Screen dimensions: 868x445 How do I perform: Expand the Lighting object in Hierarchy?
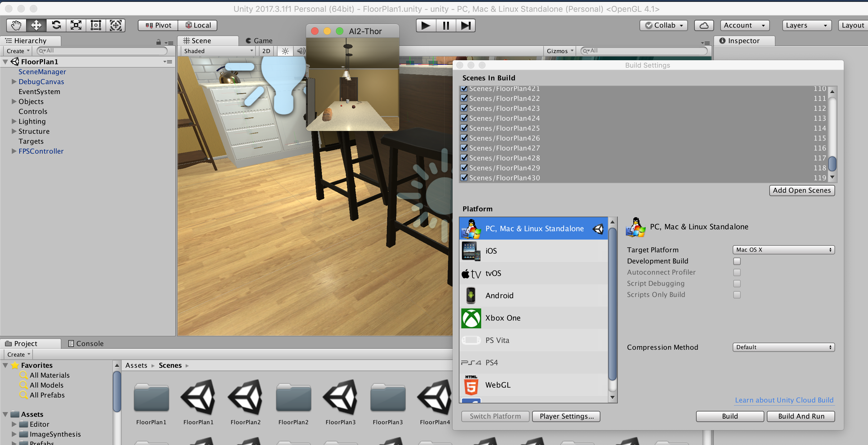pyautogui.click(x=14, y=121)
